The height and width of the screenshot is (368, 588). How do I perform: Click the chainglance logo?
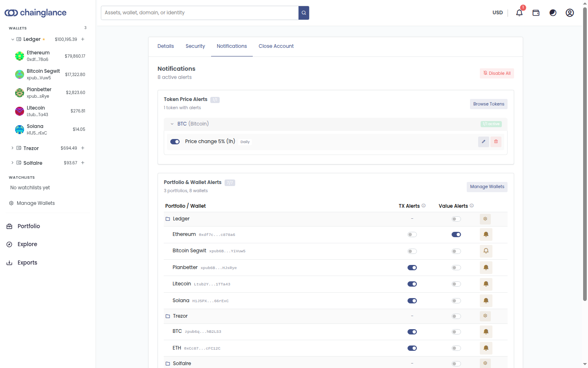tap(36, 13)
